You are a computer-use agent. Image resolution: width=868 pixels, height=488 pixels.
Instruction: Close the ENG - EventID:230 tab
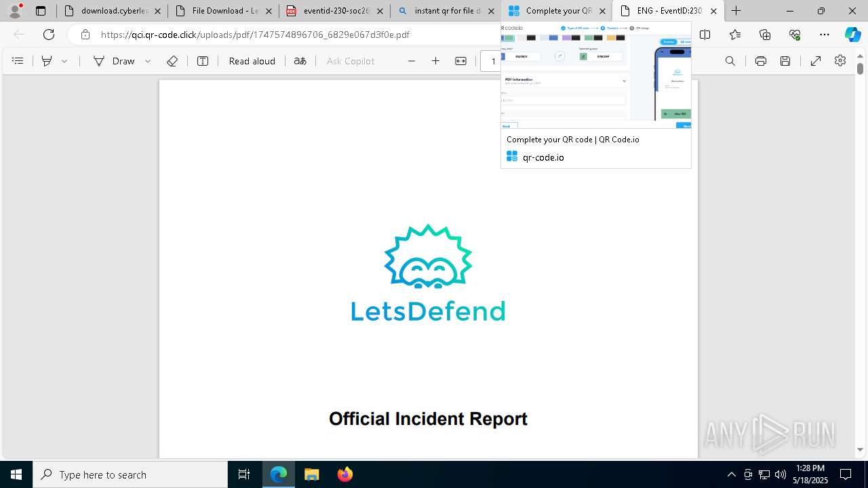pos(713,11)
